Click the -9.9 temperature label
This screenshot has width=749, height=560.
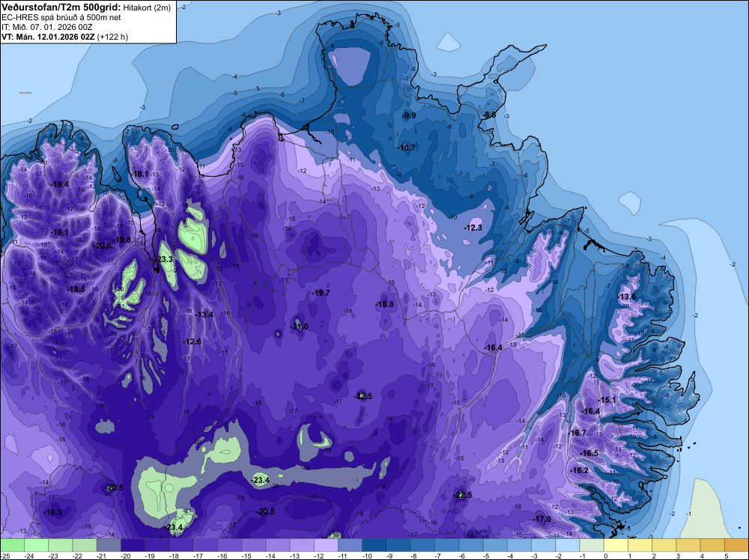(x=408, y=115)
